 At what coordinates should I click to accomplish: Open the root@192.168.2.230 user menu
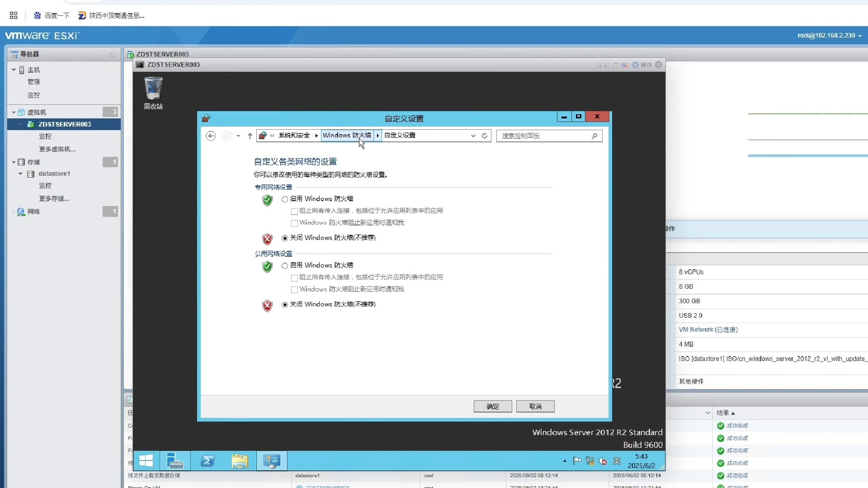tap(830, 35)
